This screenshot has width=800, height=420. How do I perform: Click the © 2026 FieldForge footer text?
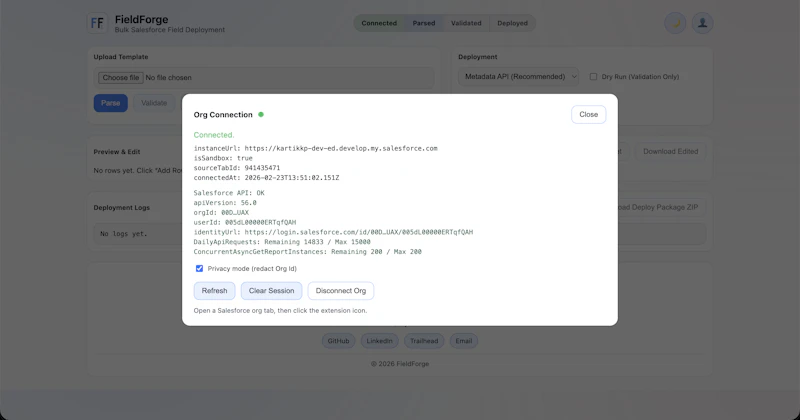click(400, 364)
